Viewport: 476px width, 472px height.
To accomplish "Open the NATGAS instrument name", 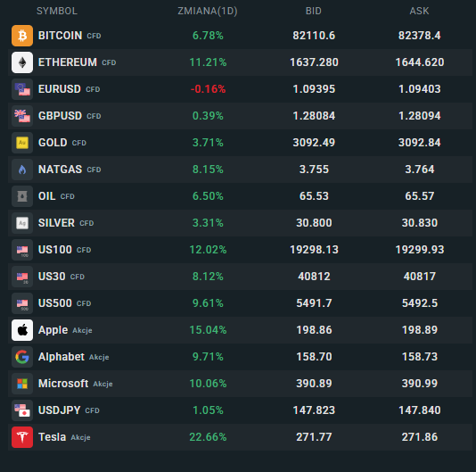I will 60,170.
